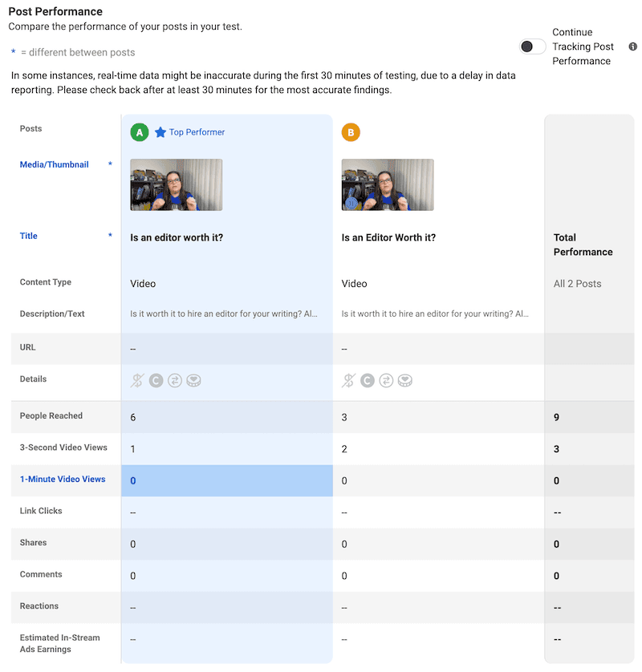Click post A's crossposting arrows icon
This screenshot has width=642, height=672.
175,381
